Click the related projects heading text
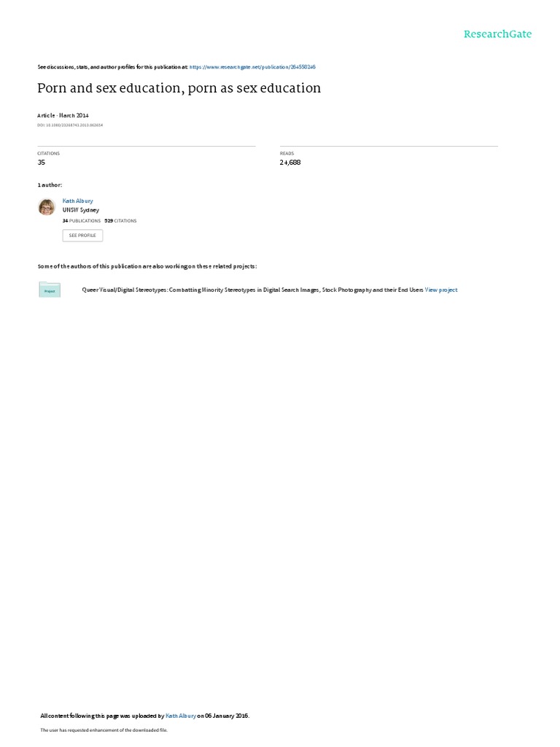Viewport: 560px width, 747px height. (x=147, y=266)
